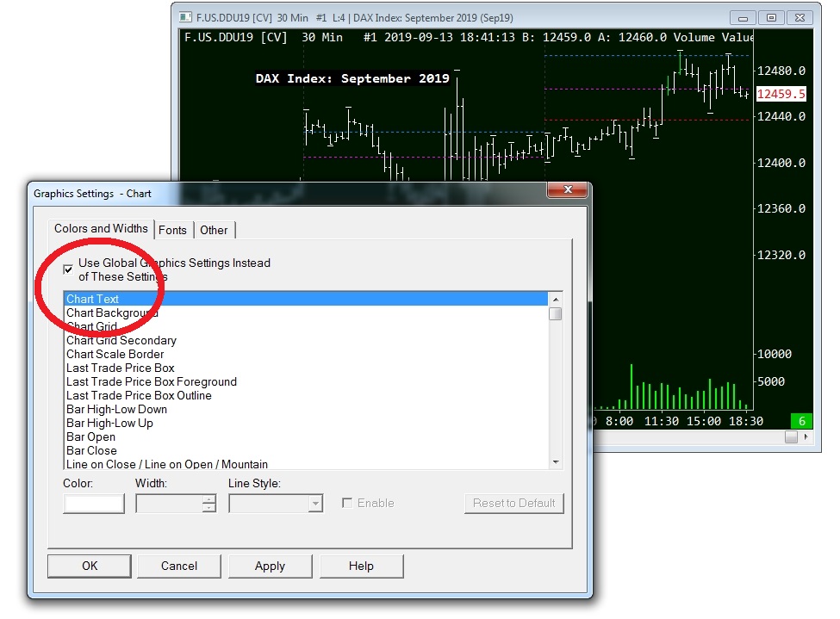Select Last Trade Price Box item
This screenshot has height=619, width=840.
point(306,368)
